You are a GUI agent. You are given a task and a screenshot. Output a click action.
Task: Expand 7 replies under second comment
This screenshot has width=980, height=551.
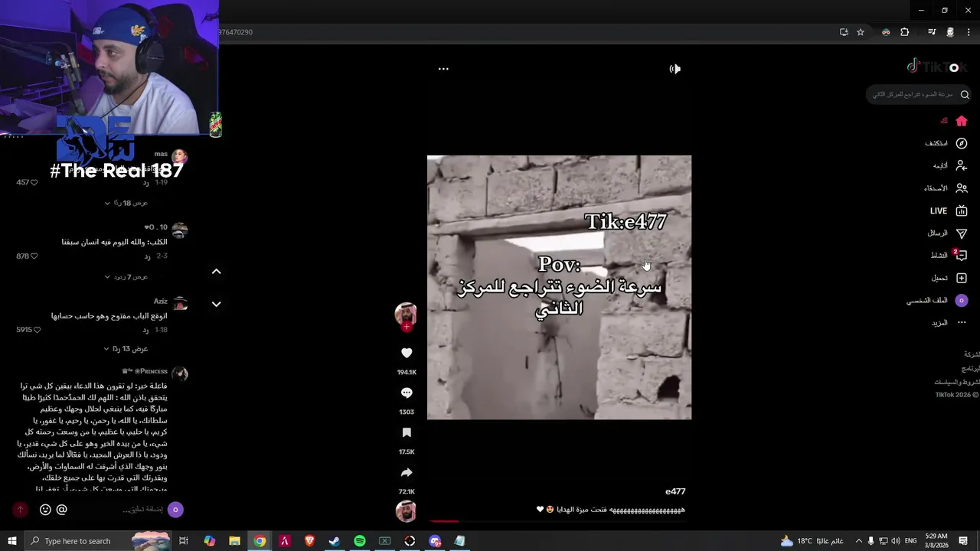coord(127,276)
